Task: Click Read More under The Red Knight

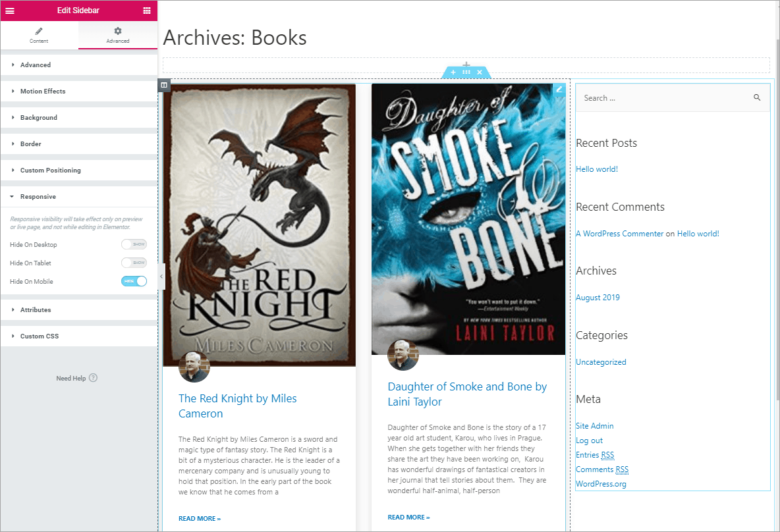Action: click(x=200, y=519)
